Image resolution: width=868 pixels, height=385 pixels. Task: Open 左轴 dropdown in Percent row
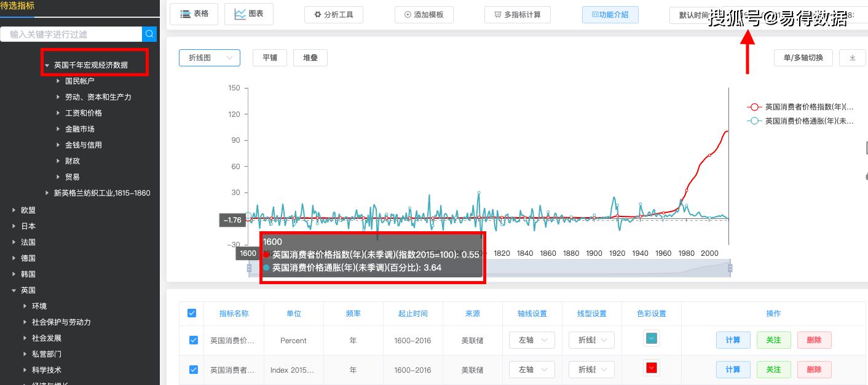[532, 340]
